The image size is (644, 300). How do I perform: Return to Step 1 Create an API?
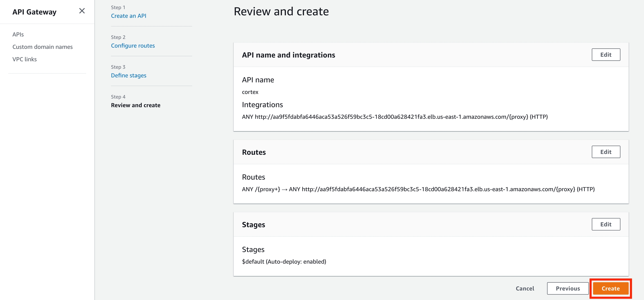coord(129,16)
